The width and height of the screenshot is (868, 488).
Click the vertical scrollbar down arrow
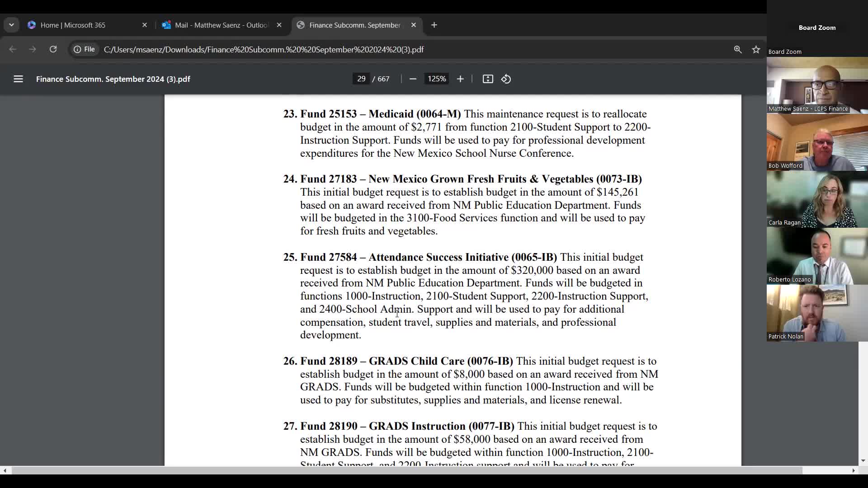(x=863, y=461)
